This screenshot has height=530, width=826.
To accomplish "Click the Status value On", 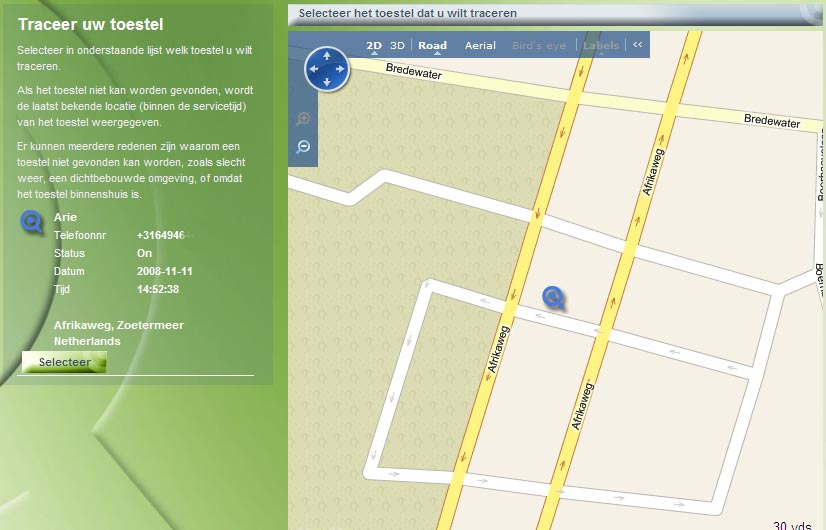I will coord(144,253).
